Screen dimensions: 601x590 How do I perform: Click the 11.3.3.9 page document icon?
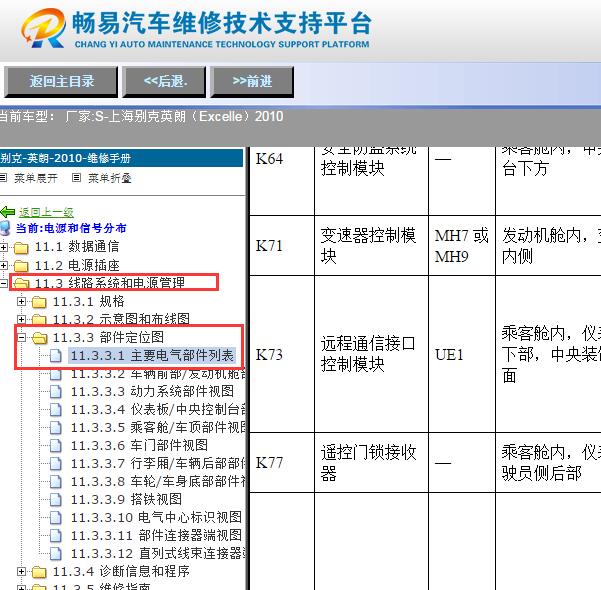tap(56, 500)
